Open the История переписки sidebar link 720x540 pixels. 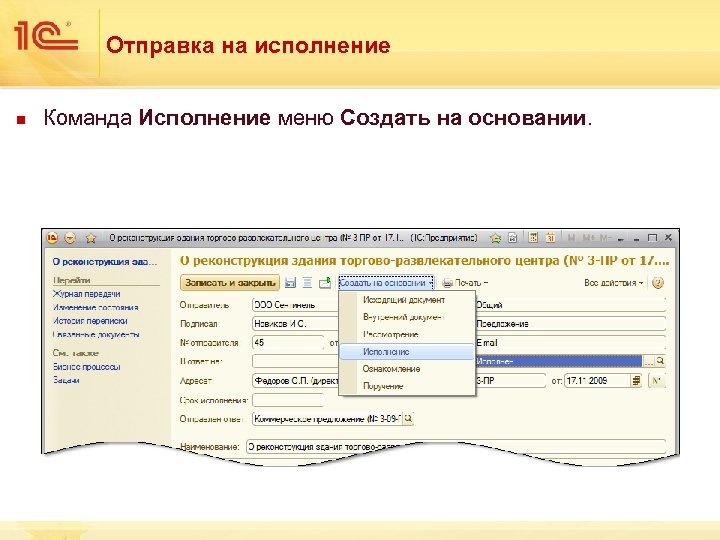pos(90,321)
